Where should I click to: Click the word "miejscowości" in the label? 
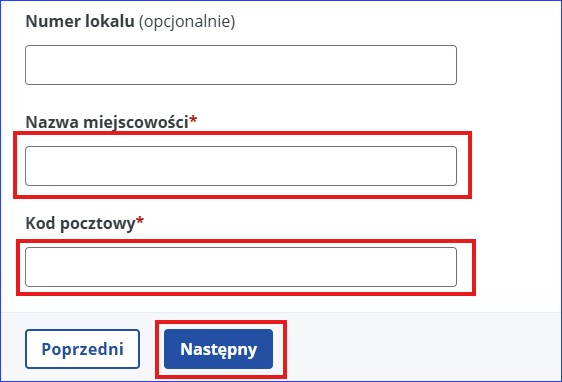pos(136,123)
